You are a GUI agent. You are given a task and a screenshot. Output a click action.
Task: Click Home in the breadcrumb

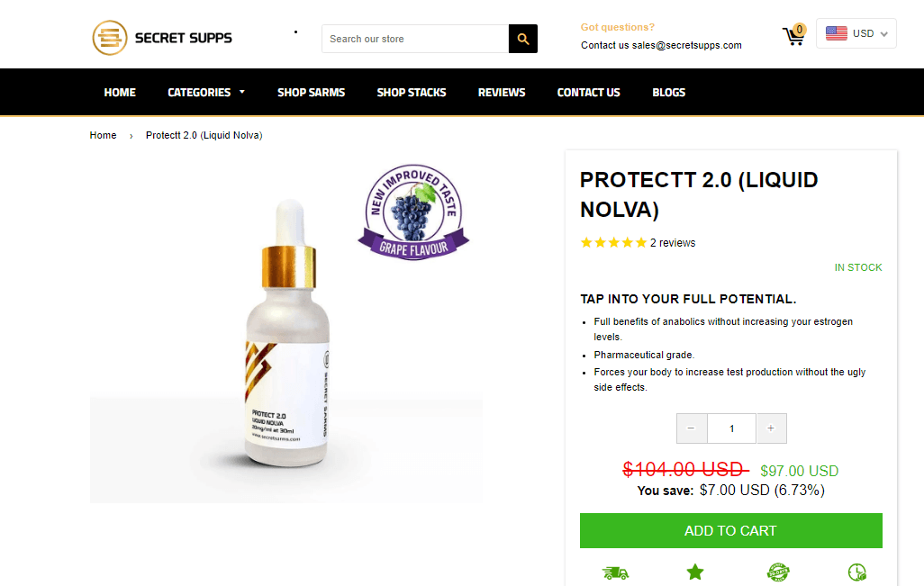click(x=104, y=135)
